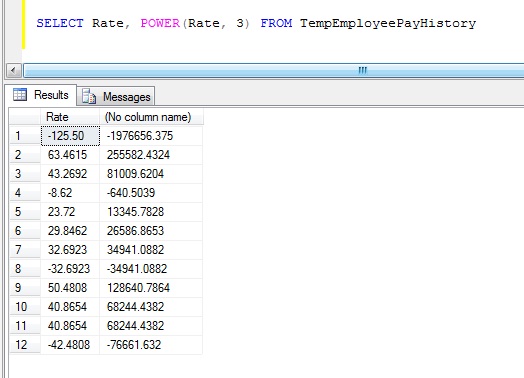Image resolution: width=524 pixels, height=378 pixels.
Task: Click cell with value 81009.6204
Action: click(x=151, y=174)
